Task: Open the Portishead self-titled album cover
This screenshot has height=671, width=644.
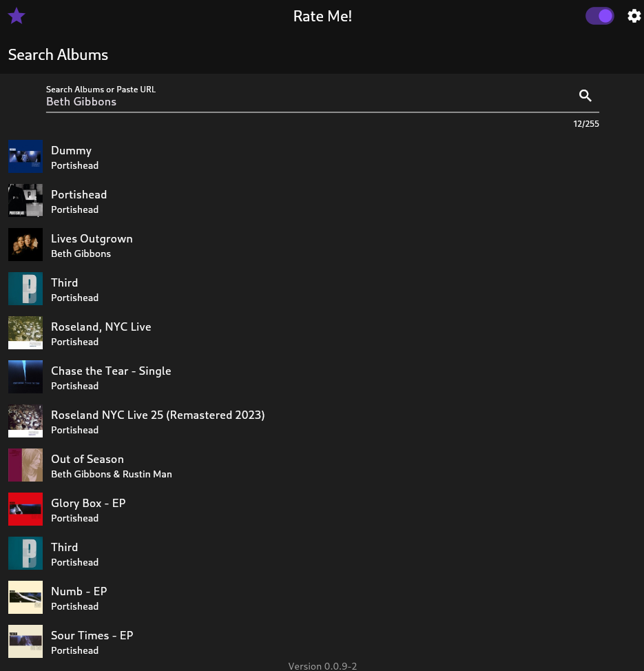Action: pos(25,200)
